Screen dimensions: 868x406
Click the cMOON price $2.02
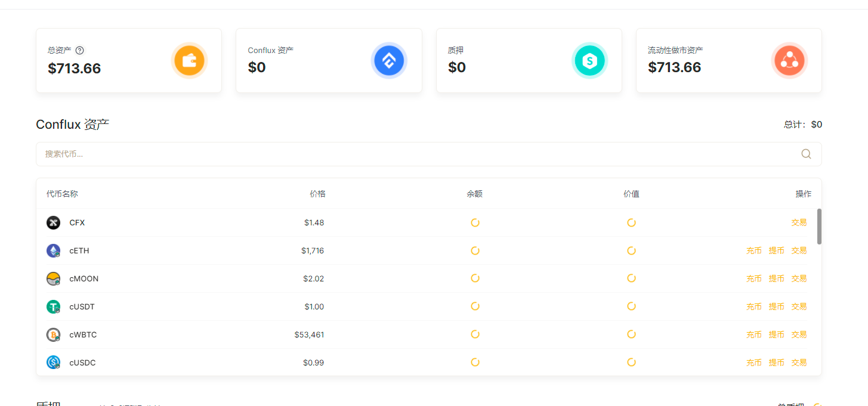pos(314,279)
